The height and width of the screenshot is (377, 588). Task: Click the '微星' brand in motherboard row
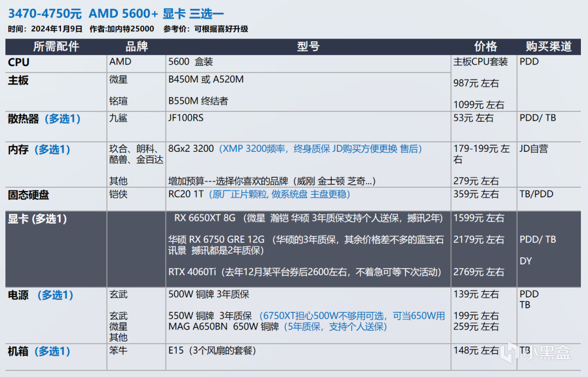point(119,79)
